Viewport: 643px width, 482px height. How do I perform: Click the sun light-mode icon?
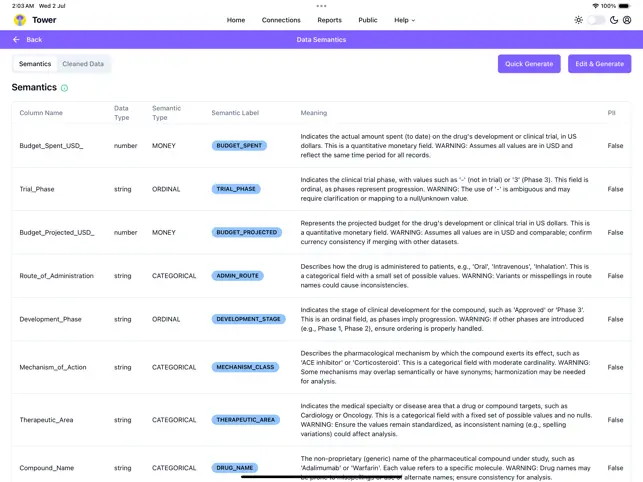(x=578, y=20)
